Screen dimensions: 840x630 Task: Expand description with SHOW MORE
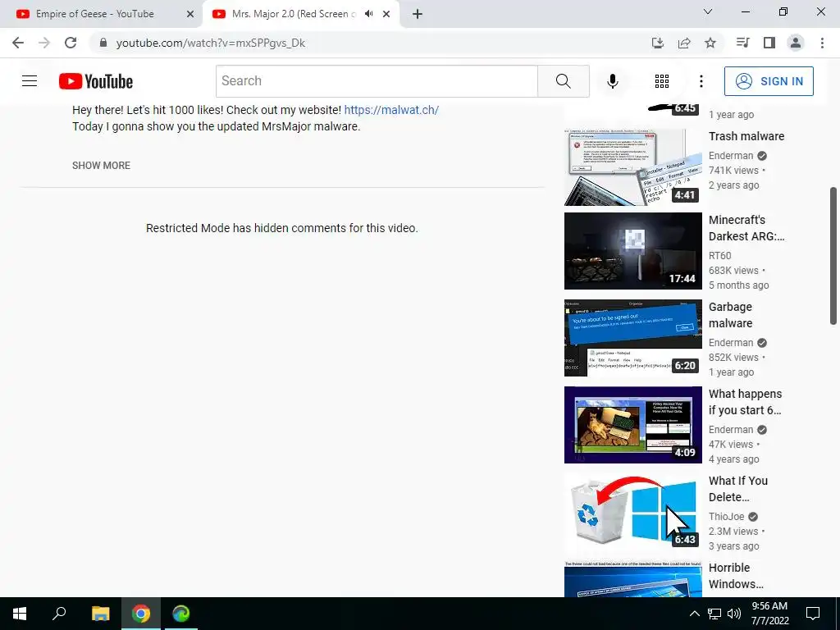(x=101, y=166)
